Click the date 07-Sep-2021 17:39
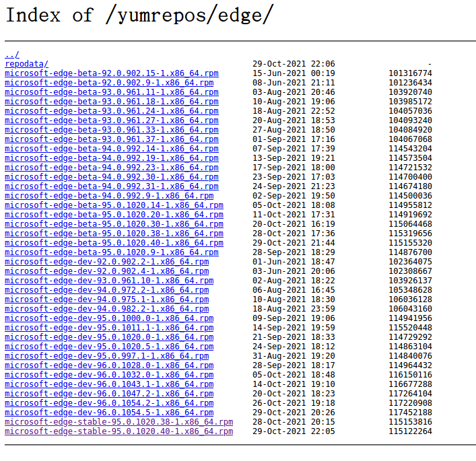 click(294, 149)
